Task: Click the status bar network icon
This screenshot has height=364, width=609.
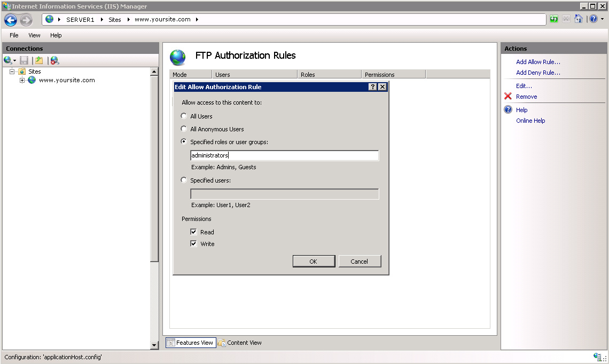Action: [x=598, y=357]
